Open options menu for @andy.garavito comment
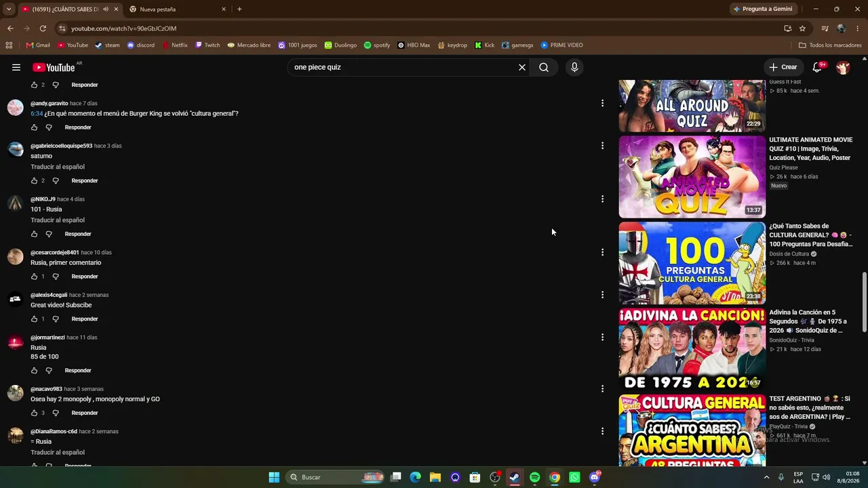This screenshot has height=488, width=868. click(602, 103)
